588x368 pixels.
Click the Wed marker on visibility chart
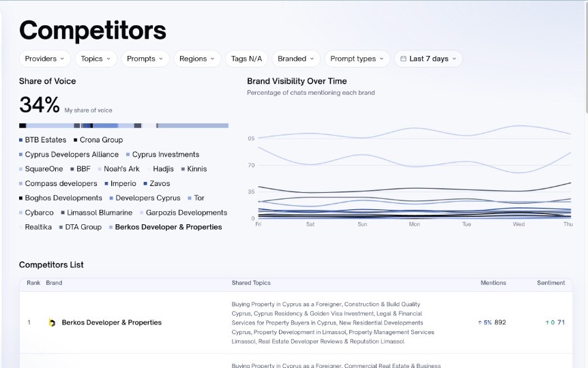[518, 224]
